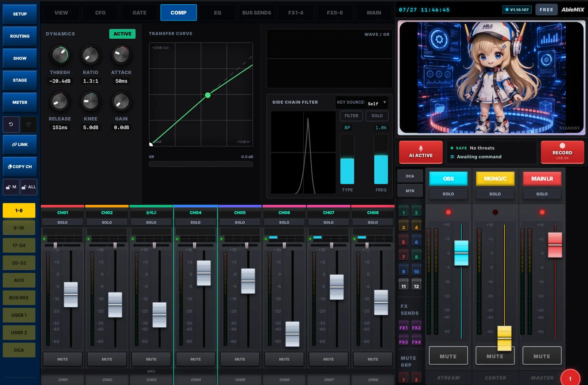Mute channel CH06
Image resolution: width=588 pixels, height=385 pixels.
coord(284,359)
